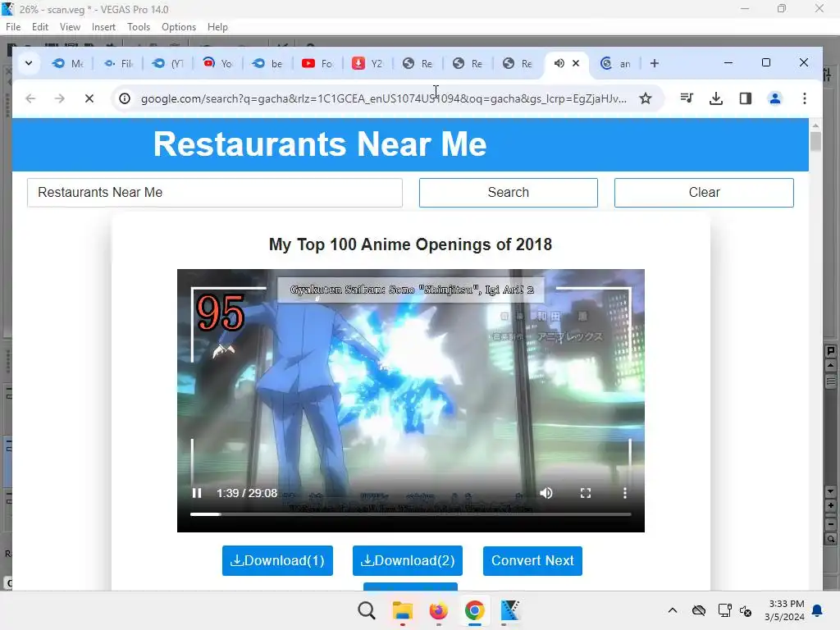Open the Edit menu in VEGAS Pro
840x630 pixels.
(39, 27)
